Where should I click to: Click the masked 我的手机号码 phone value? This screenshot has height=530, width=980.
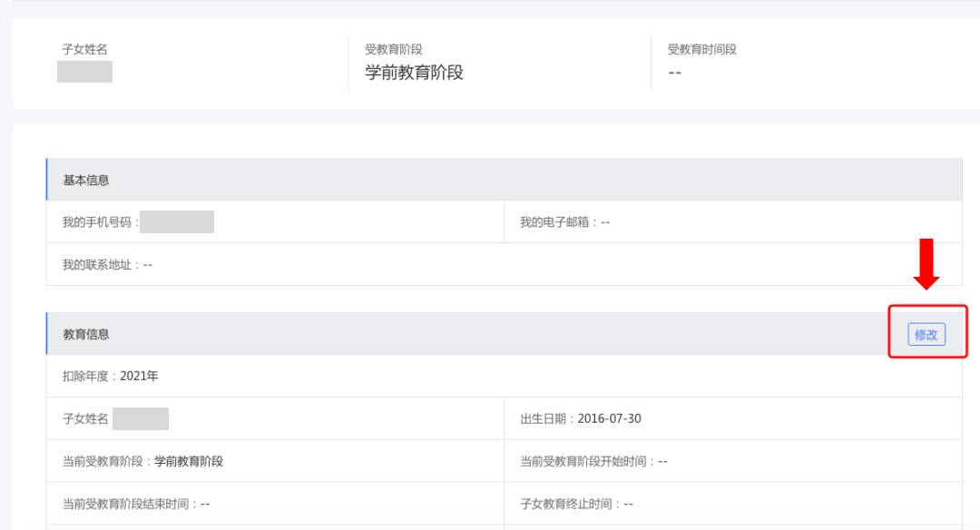tap(178, 221)
